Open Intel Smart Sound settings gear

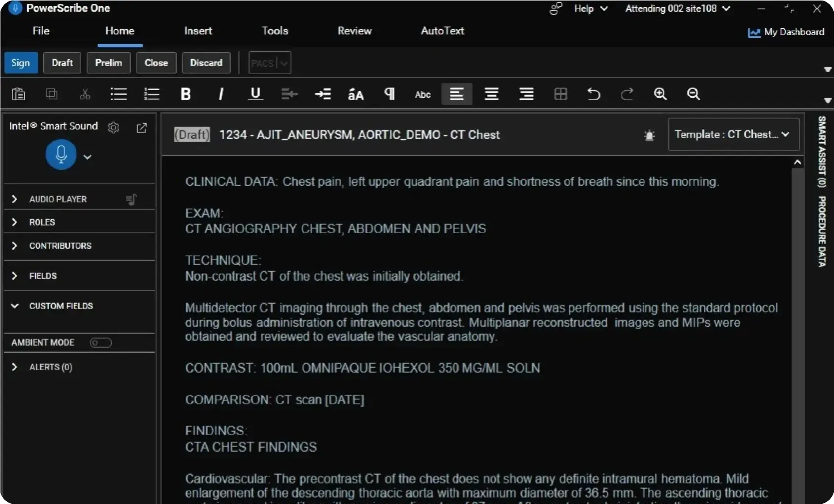pyautogui.click(x=114, y=128)
